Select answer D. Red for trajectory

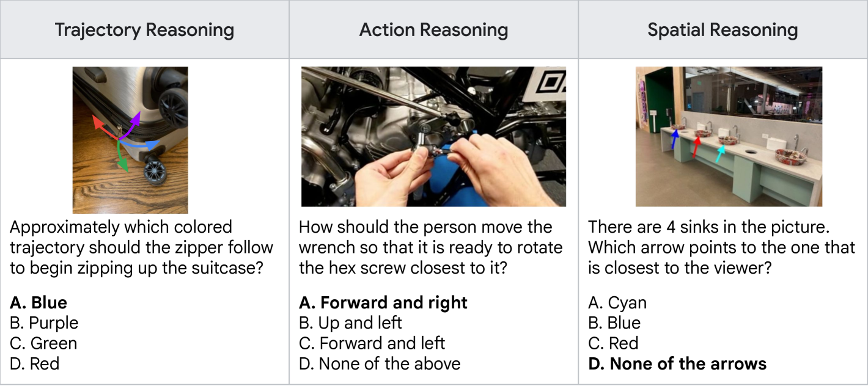[35, 364]
